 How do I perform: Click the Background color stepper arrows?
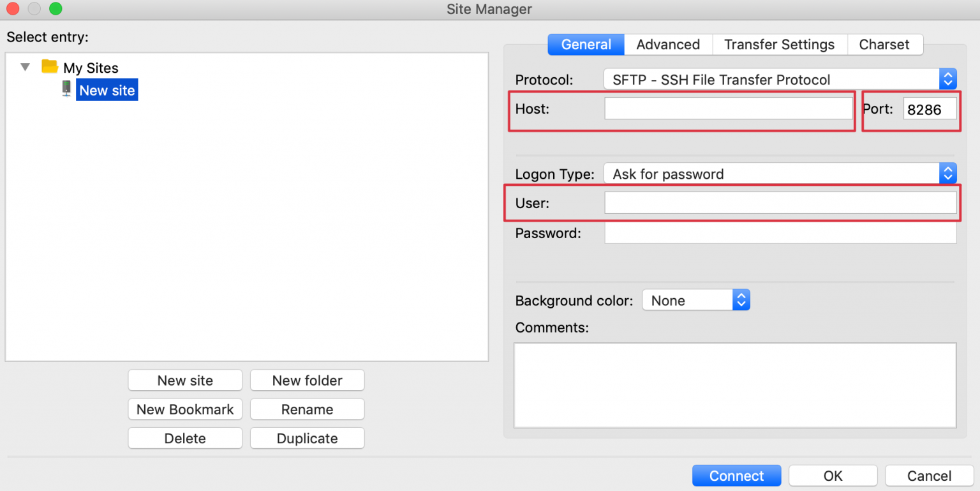(741, 299)
